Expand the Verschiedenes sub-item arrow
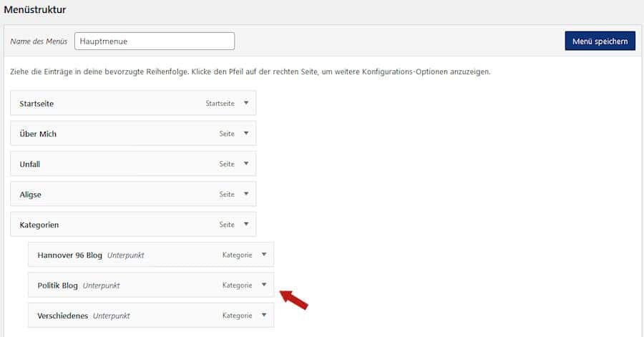 pyautogui.click(x=263, y=315)
